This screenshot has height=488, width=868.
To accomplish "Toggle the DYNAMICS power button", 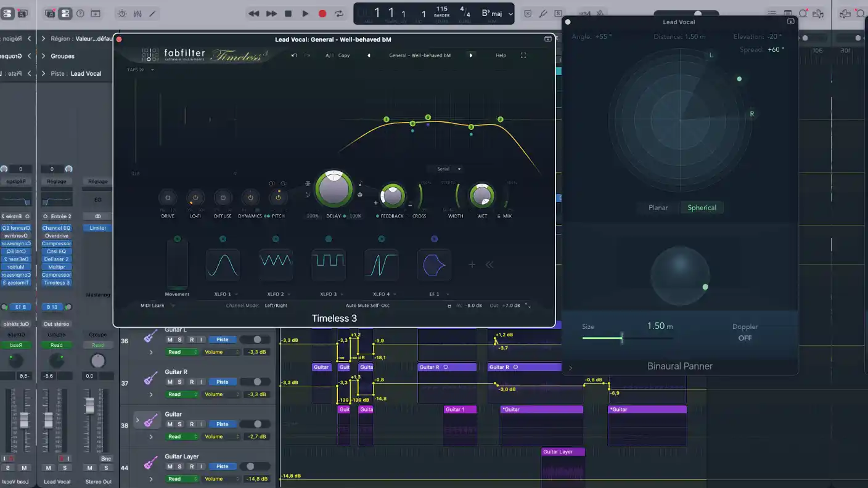I will 250,198.
